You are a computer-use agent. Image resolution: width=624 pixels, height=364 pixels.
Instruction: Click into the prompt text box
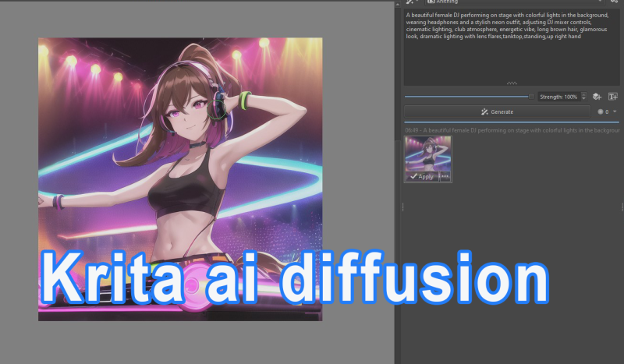pyautogui.click(x=511, y=48)
